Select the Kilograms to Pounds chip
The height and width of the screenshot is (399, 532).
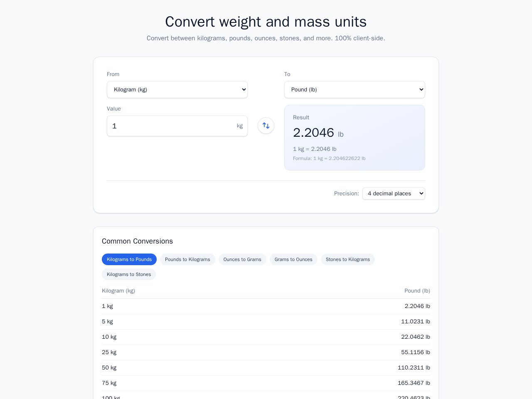click(x=129, y=259)
